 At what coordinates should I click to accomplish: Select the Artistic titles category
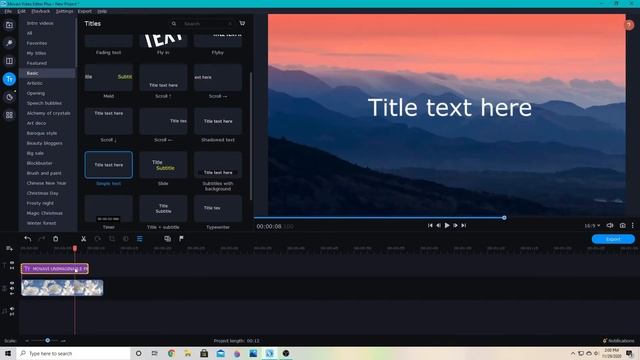coord(35,83)
